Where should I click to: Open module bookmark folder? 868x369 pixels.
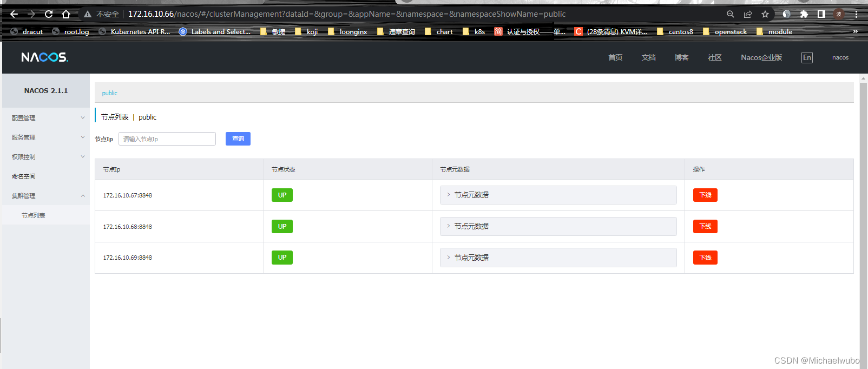click(774, 31)
